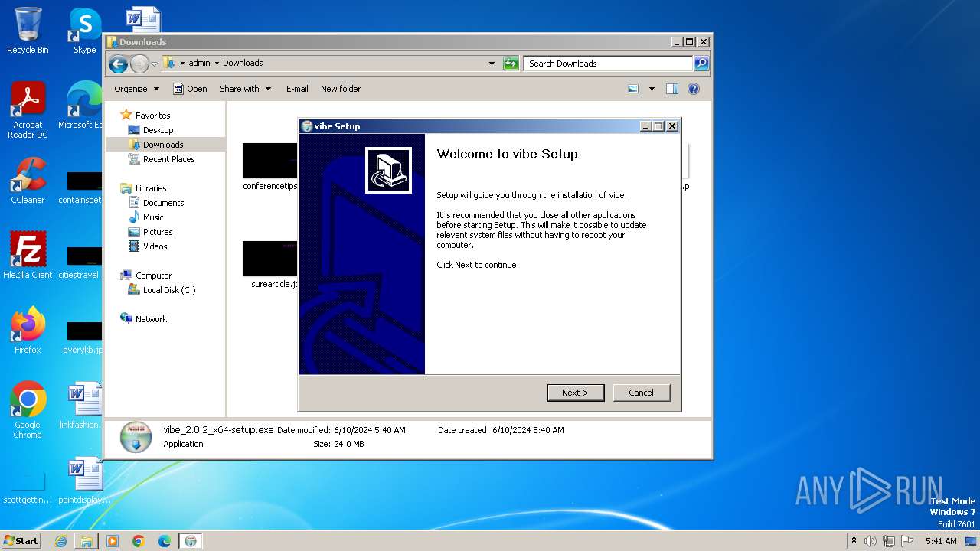Viewport: 980px width, 551px height.
Task: Click the Search Downloads input field
Action: coord(608,64)
